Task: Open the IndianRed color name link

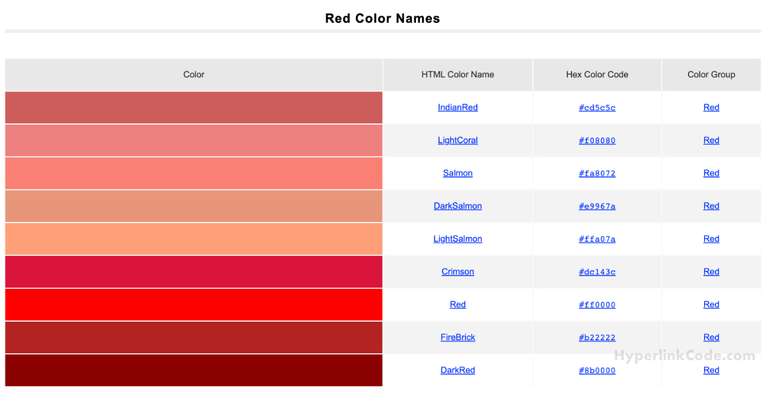Action: [x=457, y=107]
